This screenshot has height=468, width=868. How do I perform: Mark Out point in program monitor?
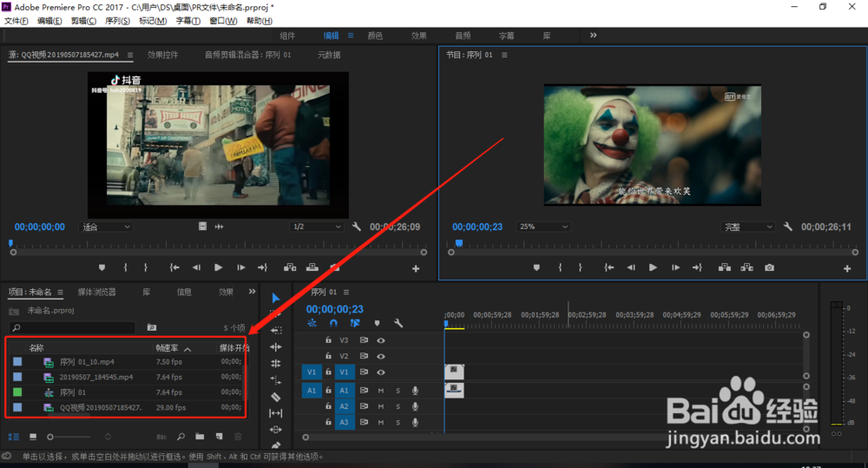(x=580, y=267)
